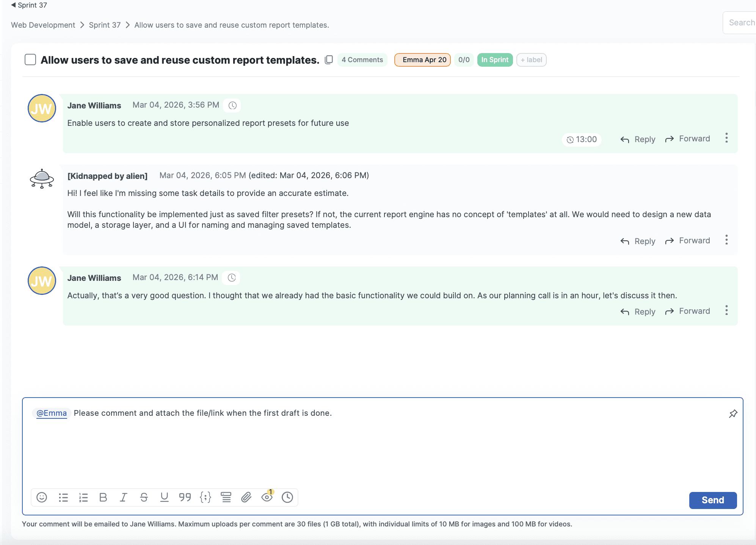Viewport: 756px width, 545px height.
Task: Click the [Kidnapped by alien] author name
Action: [x=107, y=176]
